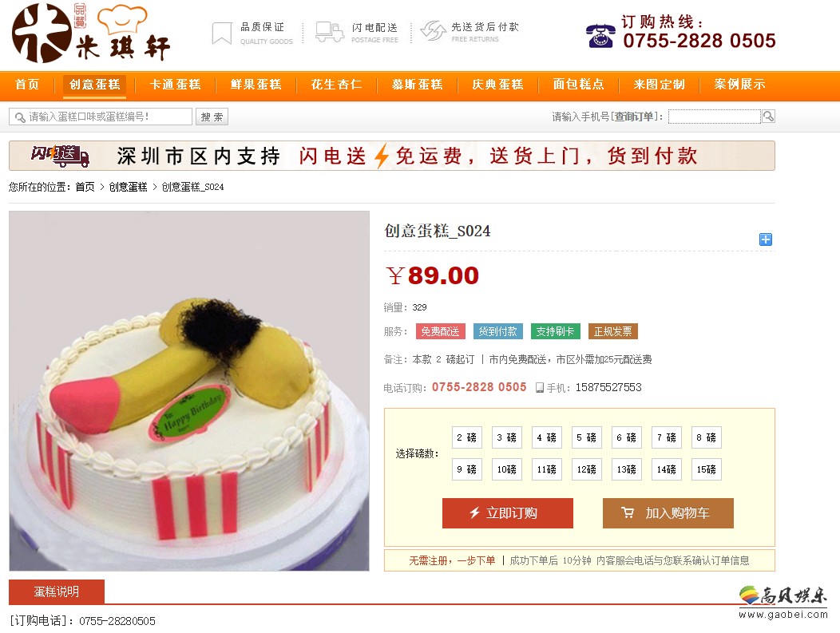
Task: Click the product cake image
Action: click(189, 391)
